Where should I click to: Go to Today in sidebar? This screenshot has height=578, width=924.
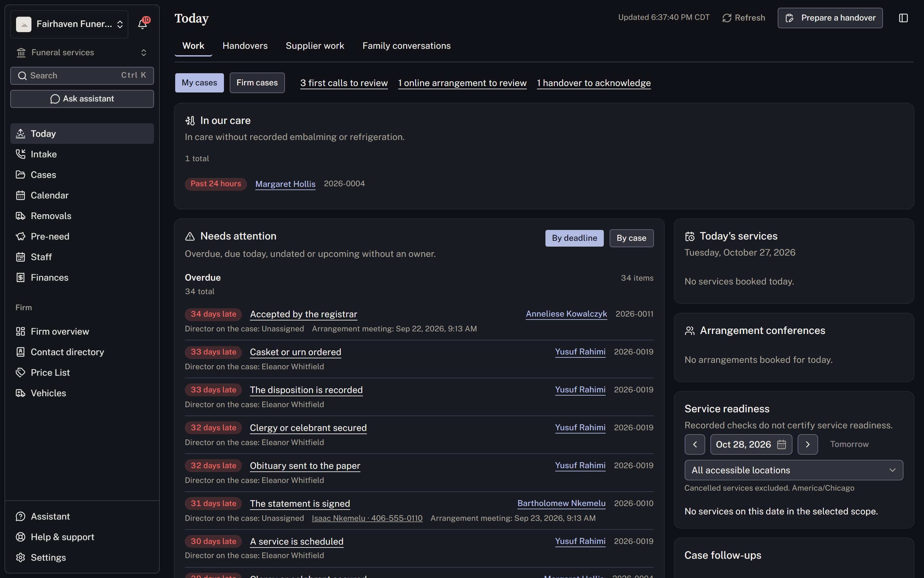click(x=82, y=133)
